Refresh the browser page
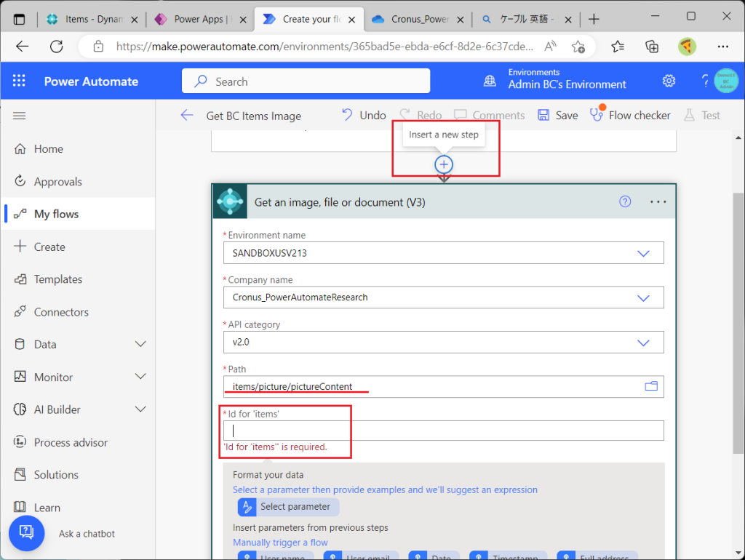Viewport: 745px width, 560px height. (57, 47)
